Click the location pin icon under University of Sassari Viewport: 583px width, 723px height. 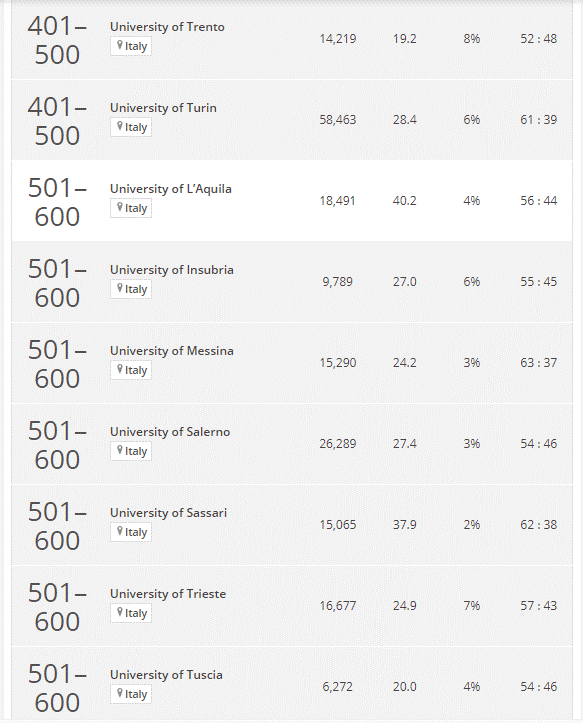(x=120, y=532)
